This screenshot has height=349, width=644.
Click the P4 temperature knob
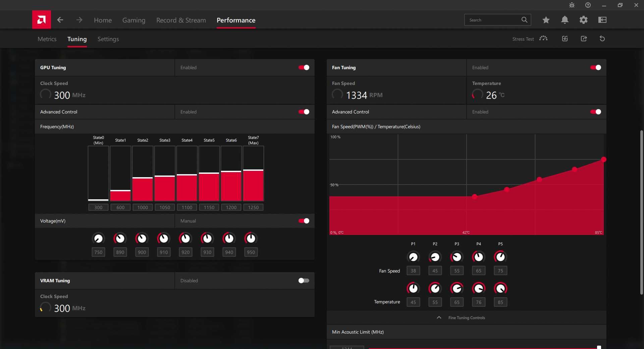[479, 288]
